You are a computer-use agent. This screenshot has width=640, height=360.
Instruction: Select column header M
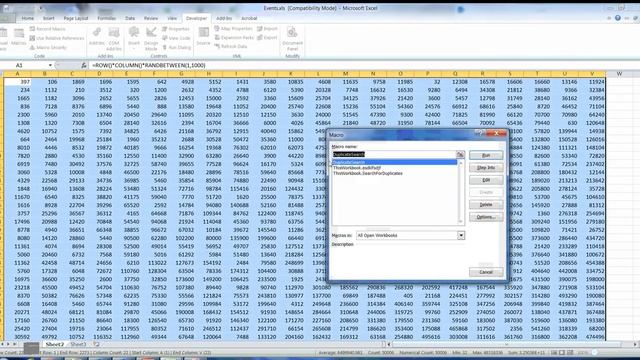[x=345, y=74]
